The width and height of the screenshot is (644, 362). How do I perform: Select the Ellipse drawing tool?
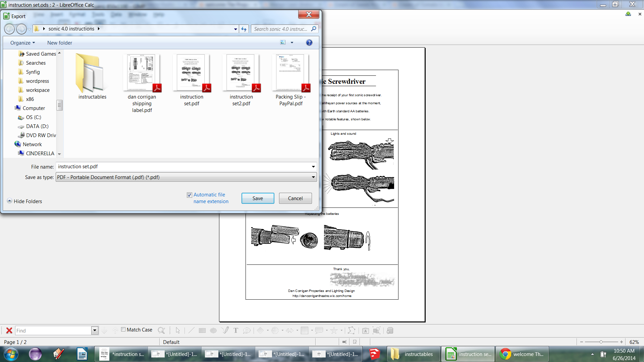click(213, 330)
